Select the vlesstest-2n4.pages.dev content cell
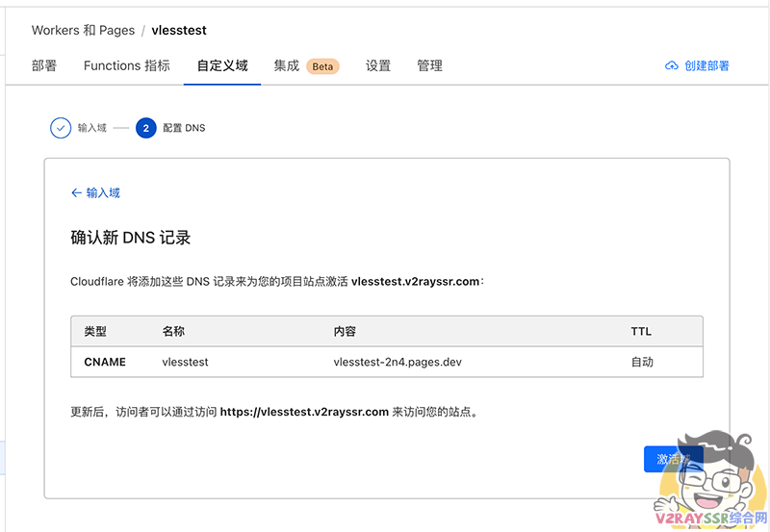 [x=398, y=363]
